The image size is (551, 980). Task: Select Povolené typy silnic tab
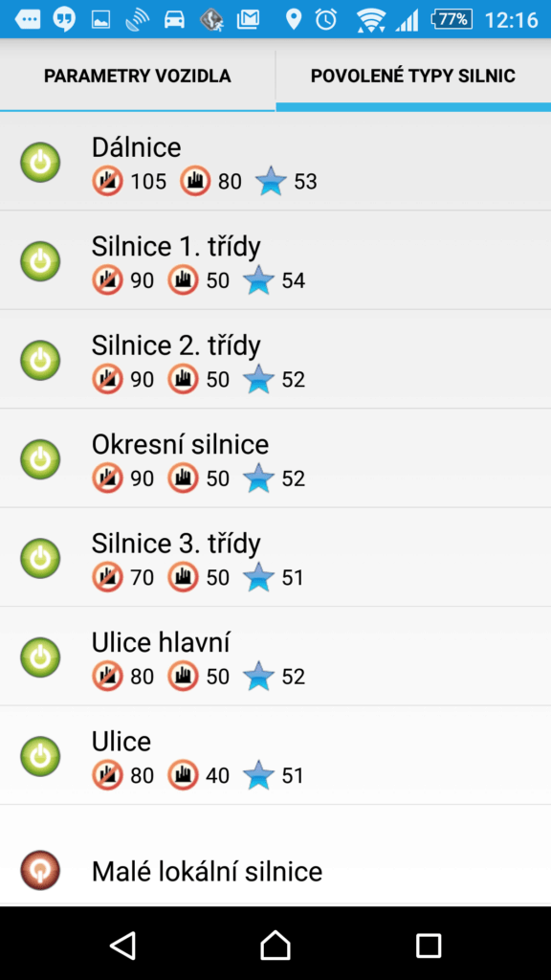413,77
